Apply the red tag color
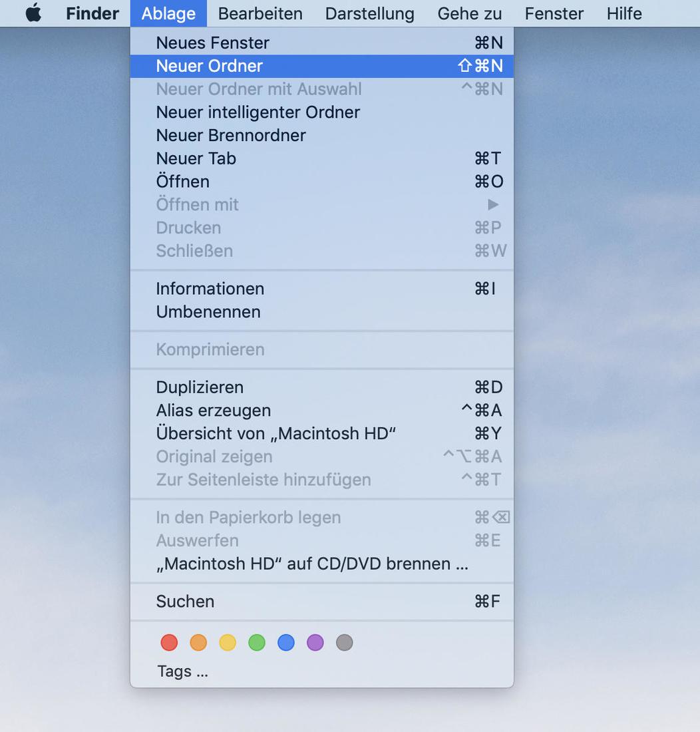The width and height of the screenshot is (700, 732). pos(169,642)
